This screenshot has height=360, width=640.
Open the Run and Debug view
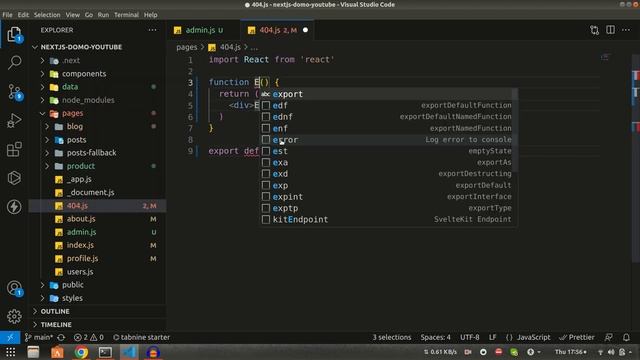[14, 121]
